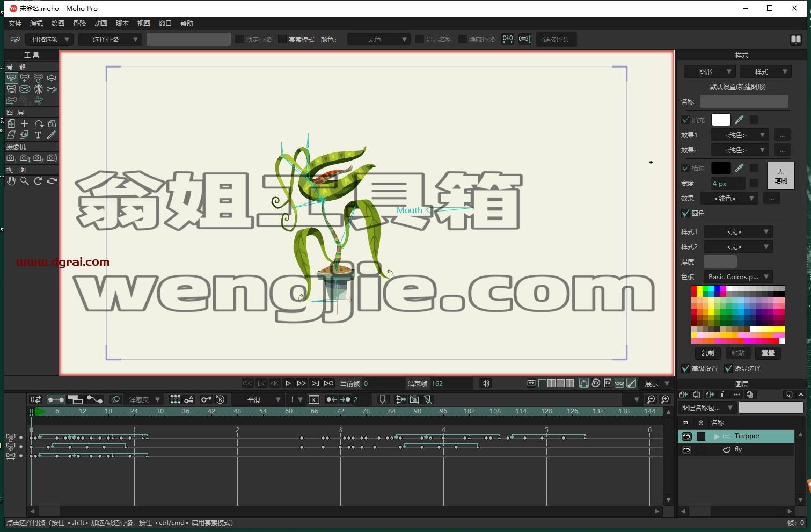
Task: Activate the Zoom workspace magnifier tool
Action: 25,181
